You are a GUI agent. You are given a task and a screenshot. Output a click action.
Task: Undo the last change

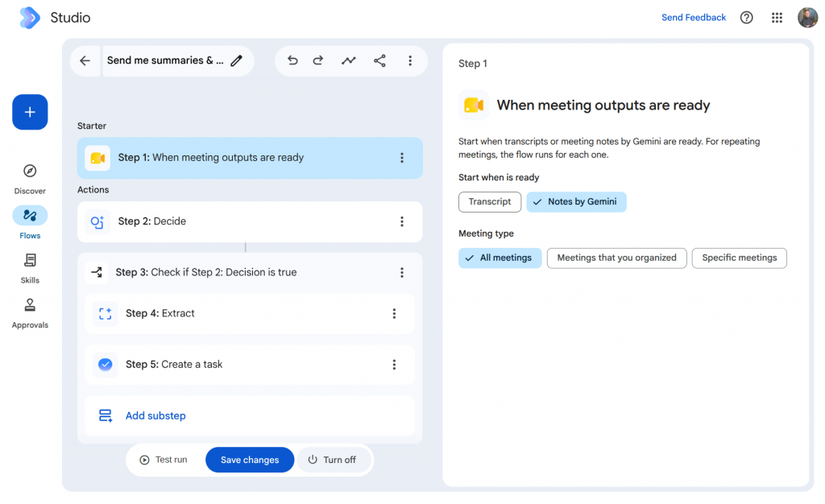tap(292, 61)
